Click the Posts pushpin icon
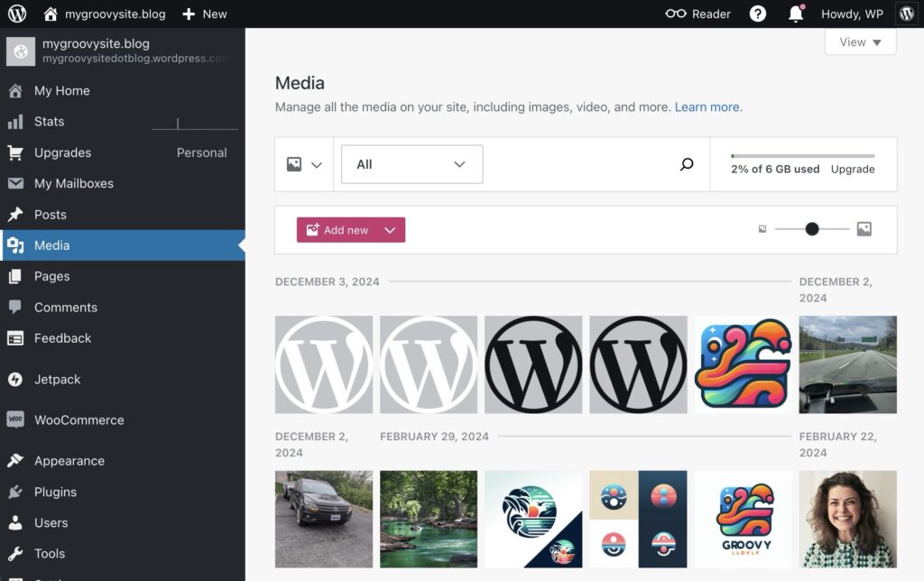Screen dimensions: 924x581 tap(15, 215)
